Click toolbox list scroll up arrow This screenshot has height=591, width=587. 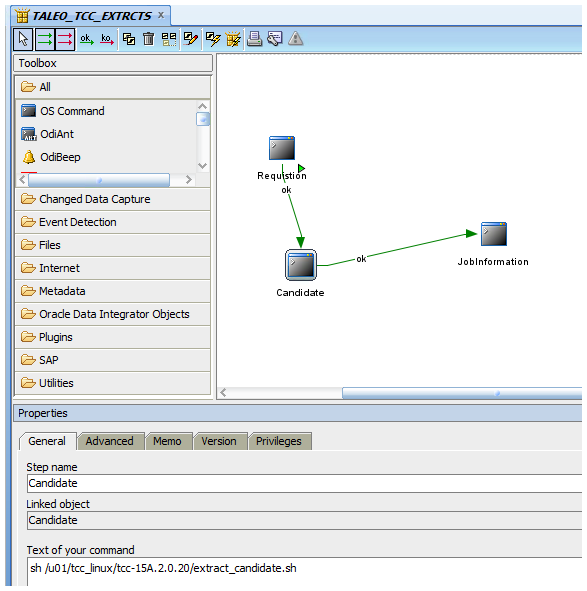pyautogui.click(x=203, y=106)
